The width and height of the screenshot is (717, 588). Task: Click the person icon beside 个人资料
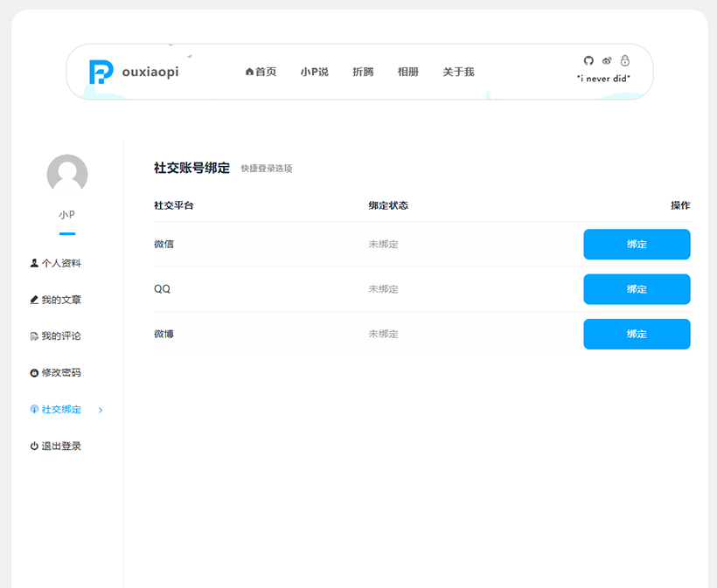(x=34, y=263)
